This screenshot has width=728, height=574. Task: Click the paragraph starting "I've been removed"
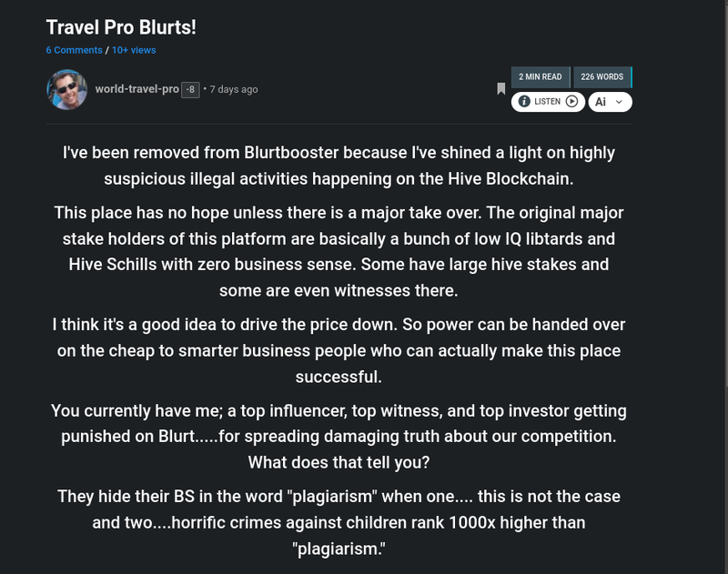click(339, 165)
